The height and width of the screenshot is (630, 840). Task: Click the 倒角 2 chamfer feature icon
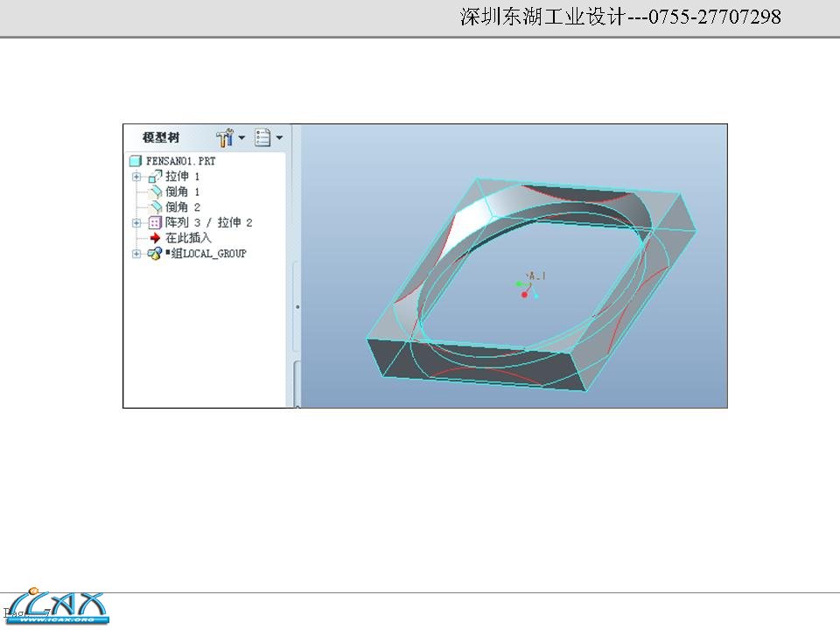click(155, 206)
